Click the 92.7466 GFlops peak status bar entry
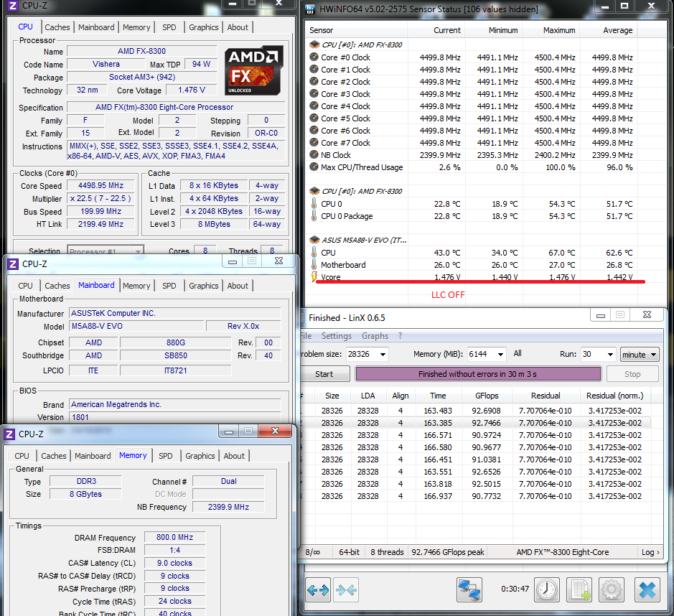This screenshot has width=674, height=616. (447, 552)
